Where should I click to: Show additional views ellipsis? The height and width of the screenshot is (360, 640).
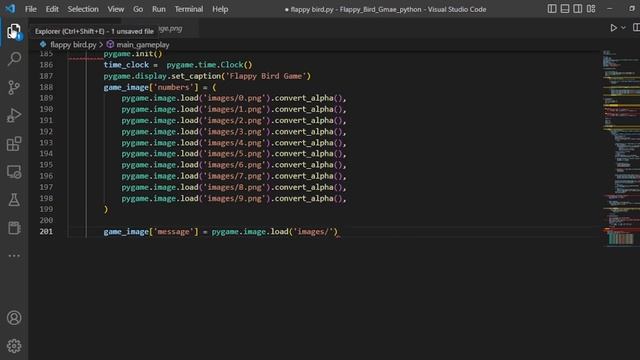point(14,256)
